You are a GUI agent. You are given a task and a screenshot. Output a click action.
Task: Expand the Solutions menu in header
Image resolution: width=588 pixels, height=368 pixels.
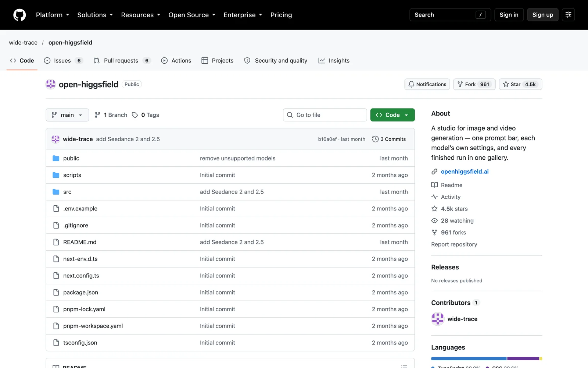click(x=95, y=15)
